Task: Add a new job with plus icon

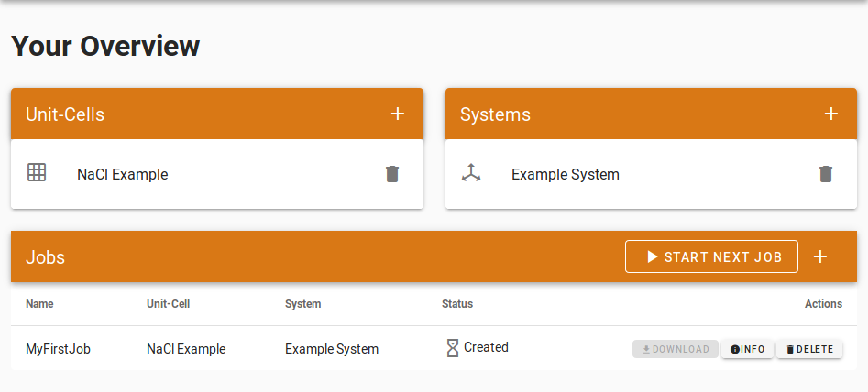Action: pyautogui.click(x=819, y=256)
